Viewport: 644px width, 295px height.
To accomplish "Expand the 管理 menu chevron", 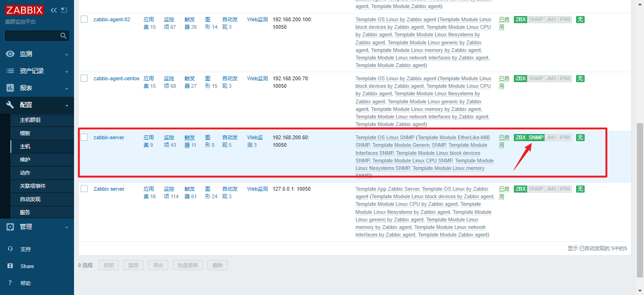I will 66,227.
